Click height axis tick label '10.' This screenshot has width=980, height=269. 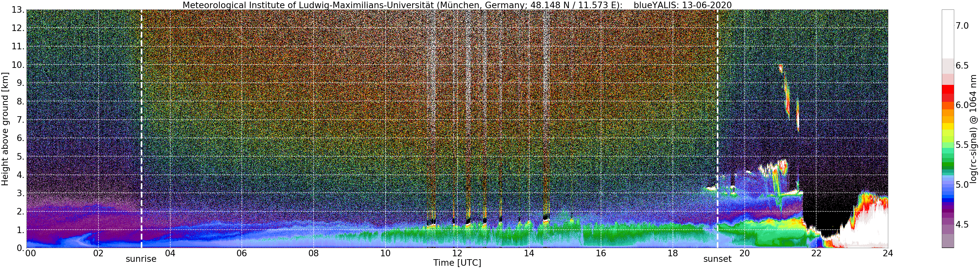coord(18,65)
